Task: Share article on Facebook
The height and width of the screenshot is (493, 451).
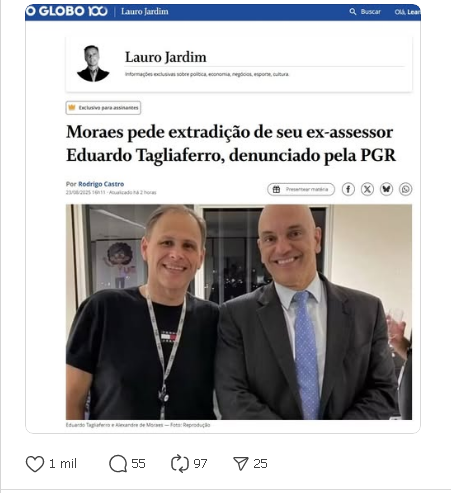Action: pos(348,189)
